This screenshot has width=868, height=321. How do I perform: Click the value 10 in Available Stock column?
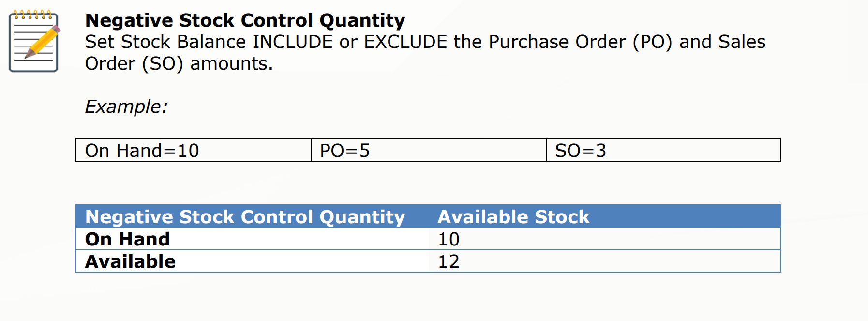click(x=449, y=239)
